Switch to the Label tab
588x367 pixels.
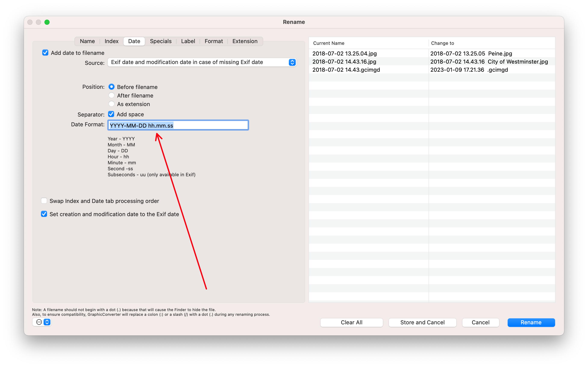pyautogui.click(x=188, y=41)
